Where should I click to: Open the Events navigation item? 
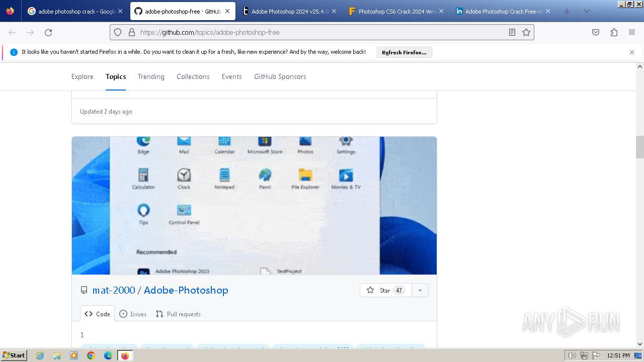click(x=232, y=76)
